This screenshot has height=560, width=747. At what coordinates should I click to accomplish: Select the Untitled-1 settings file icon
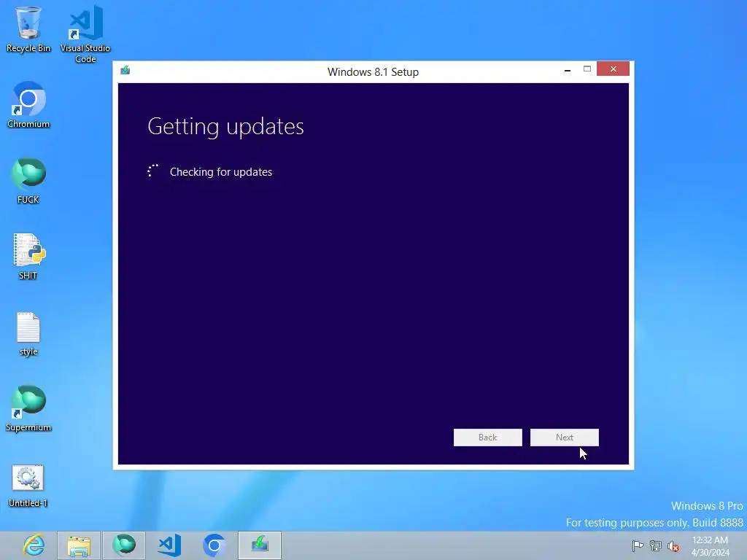pos(28,485)
